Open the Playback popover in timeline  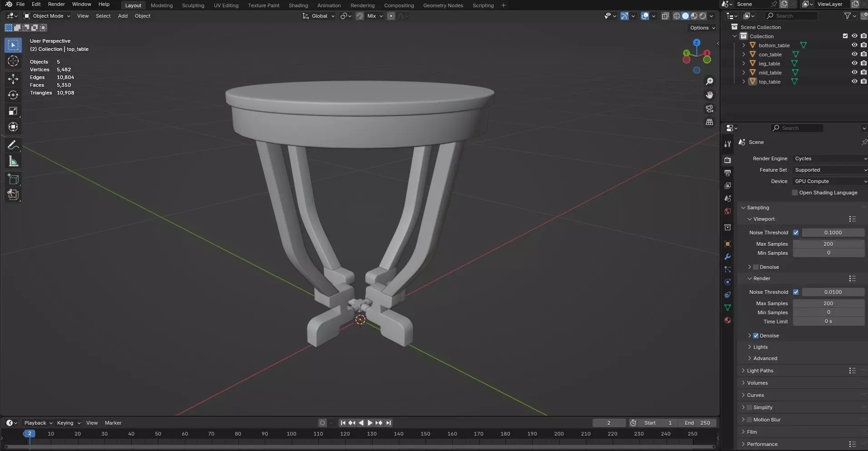[38, 423]
